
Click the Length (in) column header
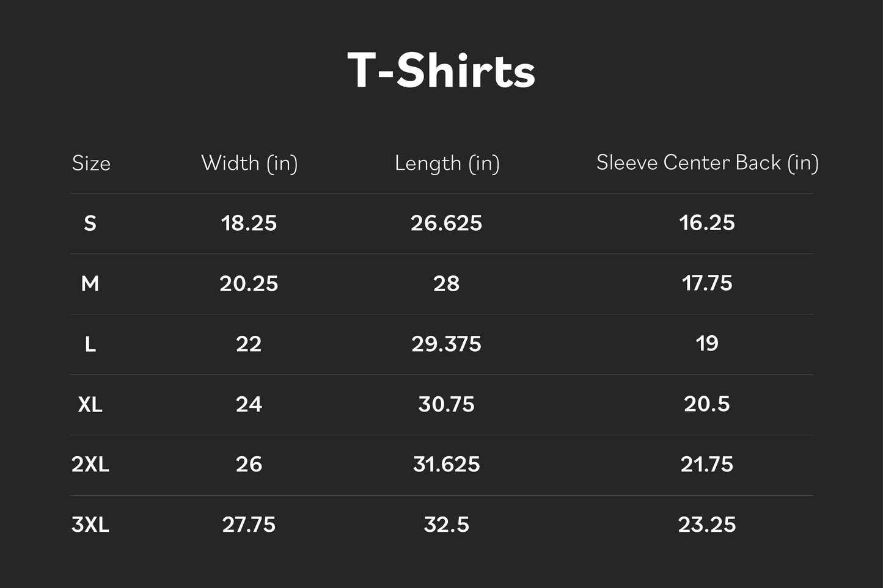[447, 163]
